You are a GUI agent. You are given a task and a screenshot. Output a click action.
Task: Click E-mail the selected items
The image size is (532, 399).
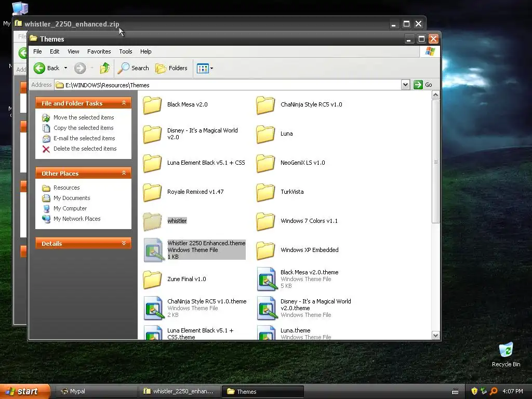(84, 138)
